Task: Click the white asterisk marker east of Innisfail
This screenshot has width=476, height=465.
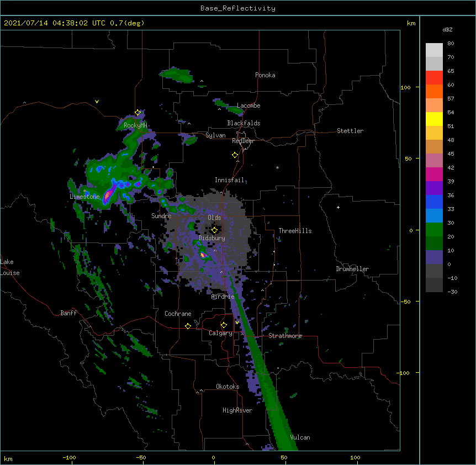Action: [277, 167]
